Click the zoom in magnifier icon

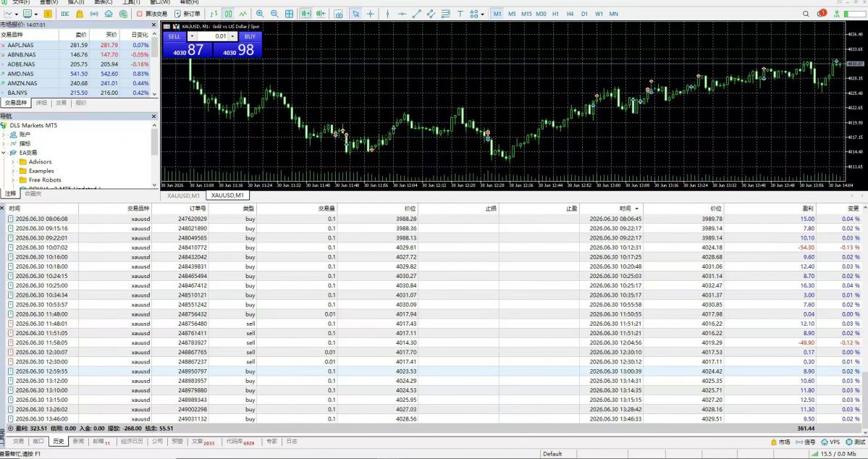pyautogui.click(x=260, y=14)
